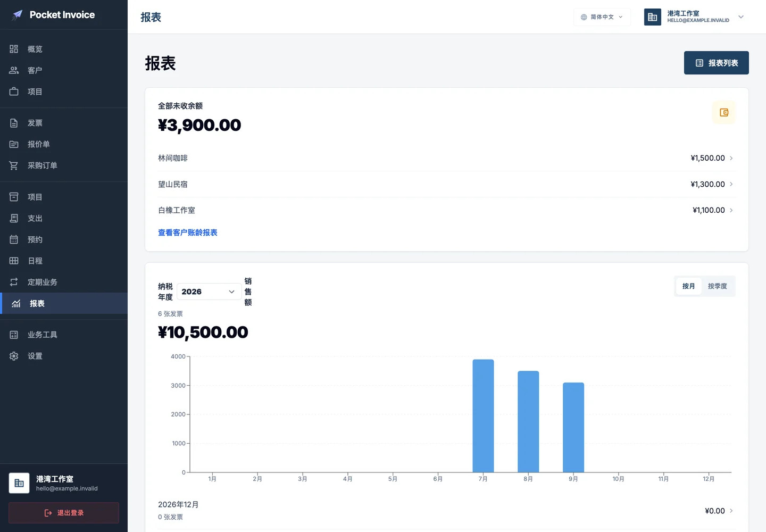Open the 白橡工作室 row chevron

(x=731, y=210)
